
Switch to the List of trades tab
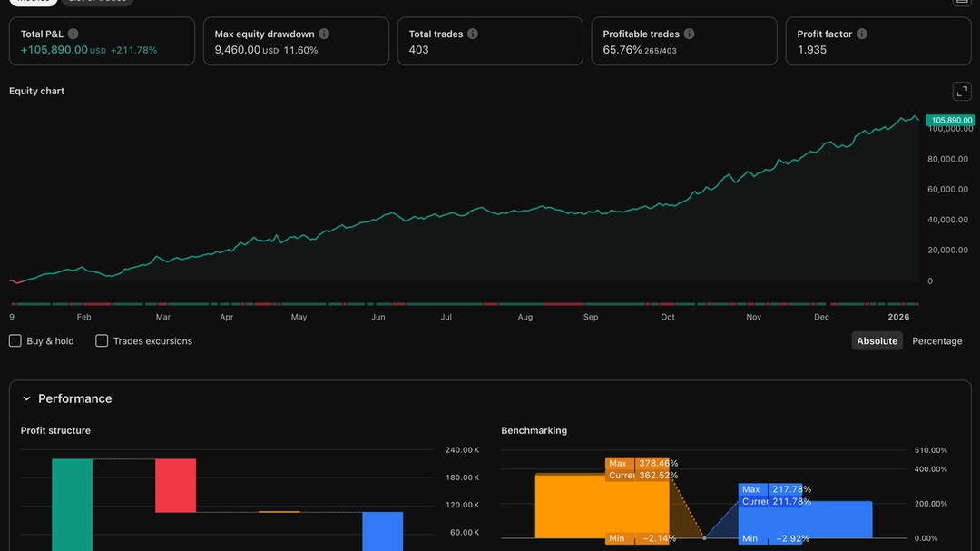[98, 2]
